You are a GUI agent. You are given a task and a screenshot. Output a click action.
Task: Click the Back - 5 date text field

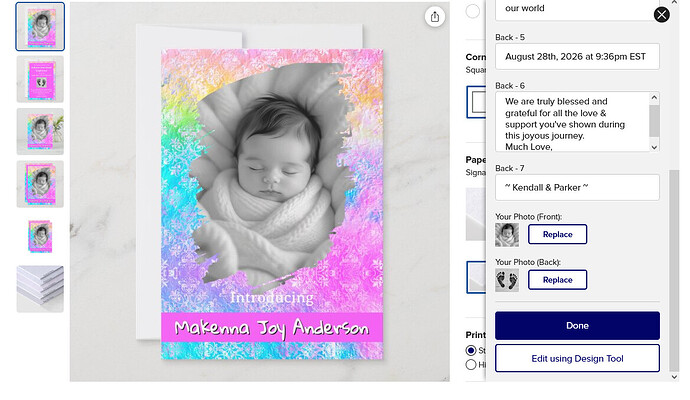(x=577, y=56)
